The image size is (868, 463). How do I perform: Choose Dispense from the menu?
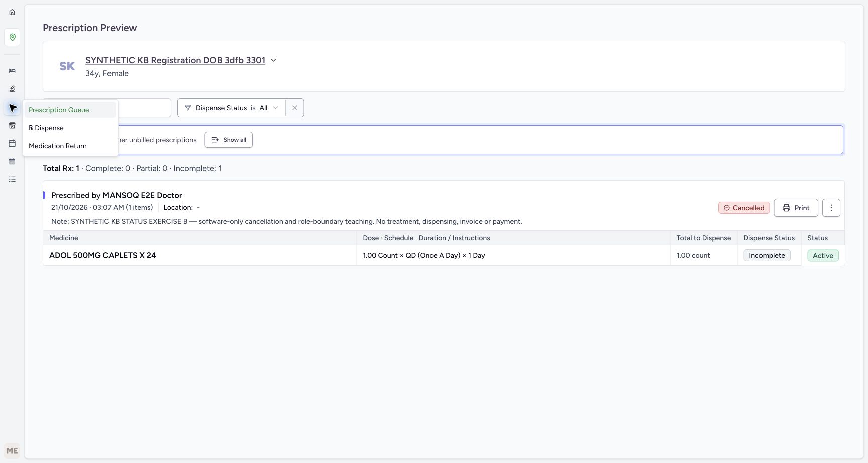(x=70, y=128)
